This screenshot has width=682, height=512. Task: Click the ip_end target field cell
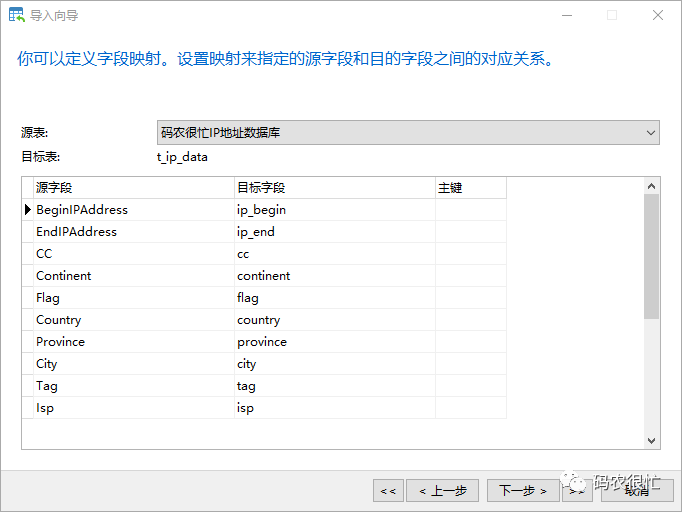click(335, 232)
